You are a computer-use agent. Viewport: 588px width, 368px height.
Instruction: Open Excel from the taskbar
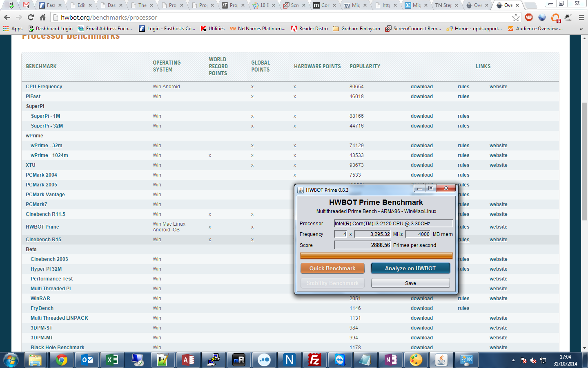pos(112,360)
